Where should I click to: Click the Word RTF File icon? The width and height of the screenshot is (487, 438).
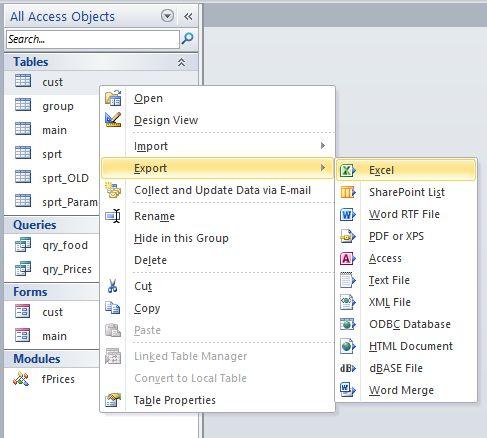point(348,214)
